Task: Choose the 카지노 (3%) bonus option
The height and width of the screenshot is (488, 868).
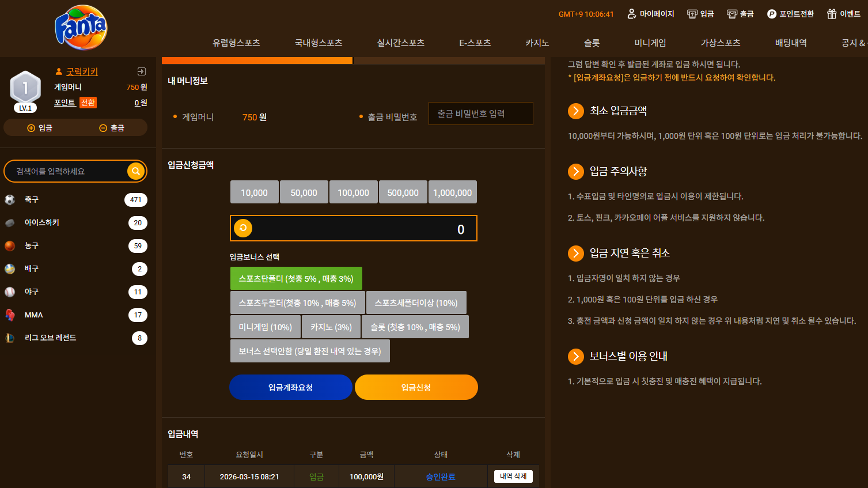Action: (x=331, y=327)
